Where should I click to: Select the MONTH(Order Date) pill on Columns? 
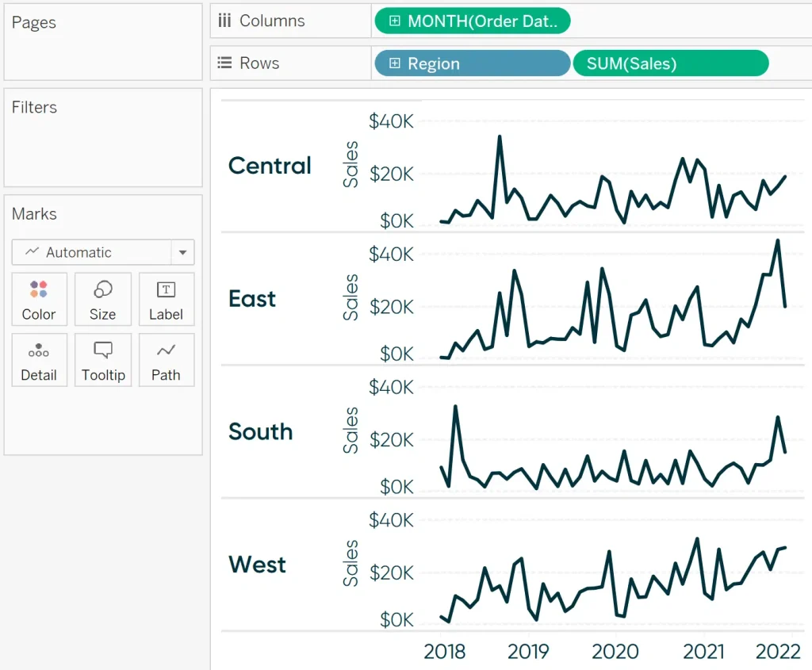coord(476,21)
